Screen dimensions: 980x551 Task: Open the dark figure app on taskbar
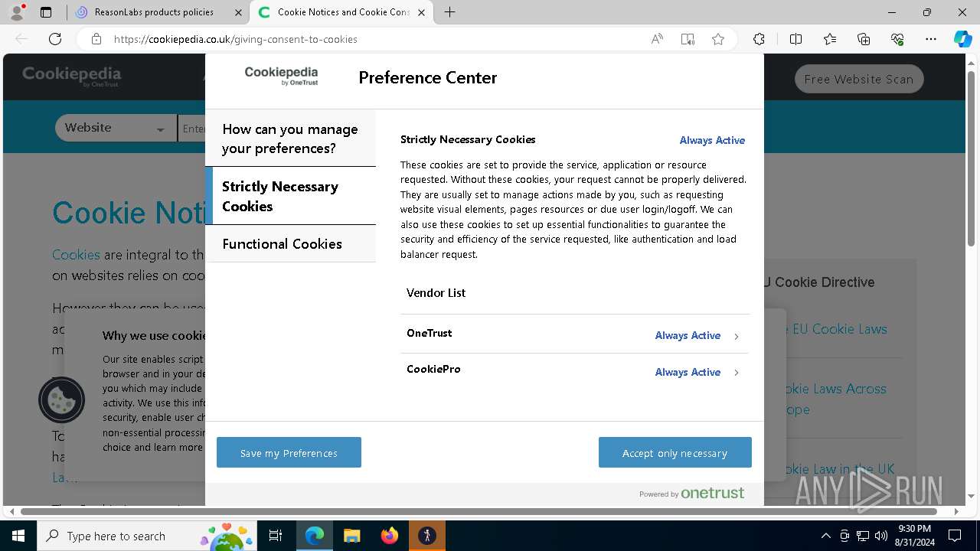(x=427, y=536)
